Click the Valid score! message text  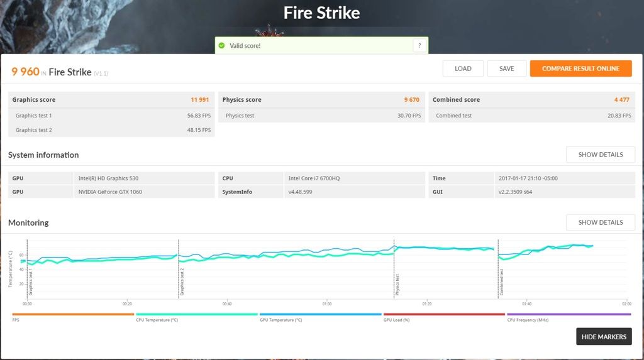click(x=245, y=46)
